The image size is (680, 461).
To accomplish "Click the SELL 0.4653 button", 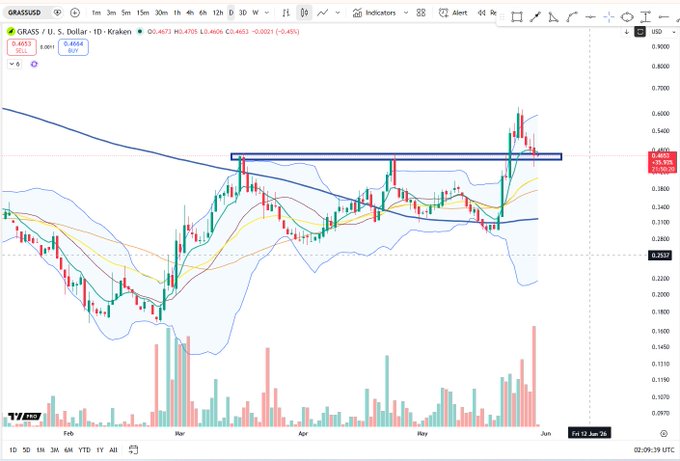I will pyautogui.click(x=22, y=47).
